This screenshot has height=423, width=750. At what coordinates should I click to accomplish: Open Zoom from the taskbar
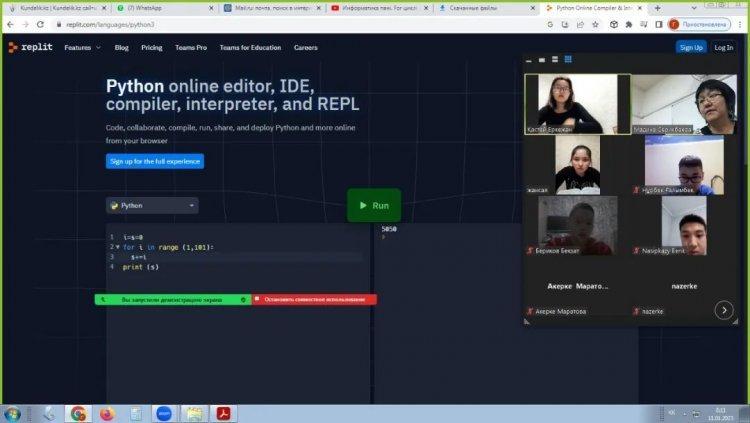tap(164, 413)
